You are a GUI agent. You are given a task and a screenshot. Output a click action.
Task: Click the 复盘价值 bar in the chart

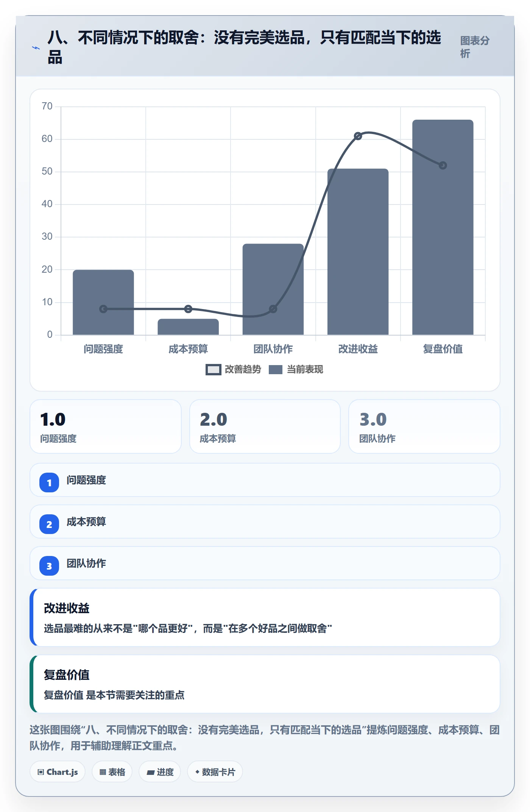pyautogui.click(x=443, y=227)
